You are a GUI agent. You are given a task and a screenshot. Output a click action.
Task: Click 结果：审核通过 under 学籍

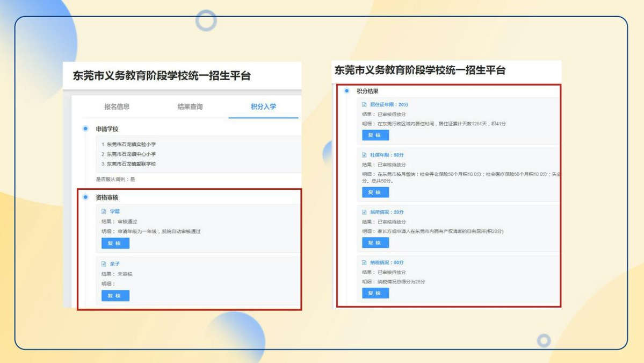coord(120,222)
